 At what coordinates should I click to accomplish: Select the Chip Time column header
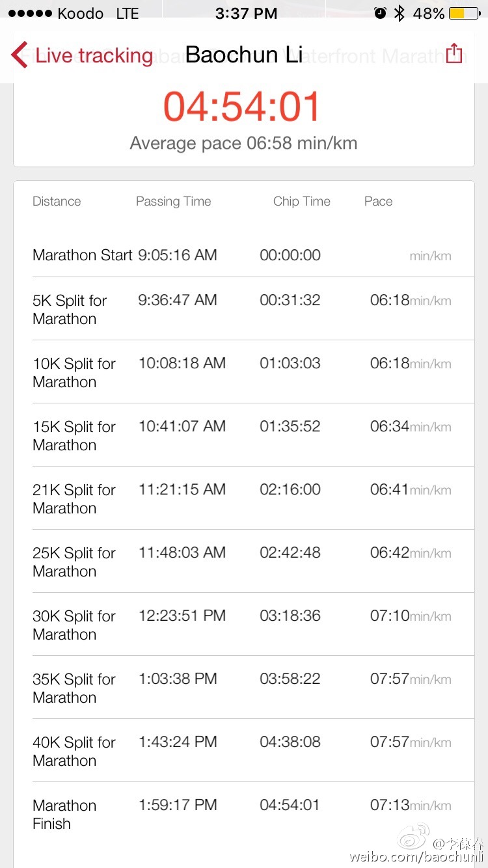click(301, 202)
